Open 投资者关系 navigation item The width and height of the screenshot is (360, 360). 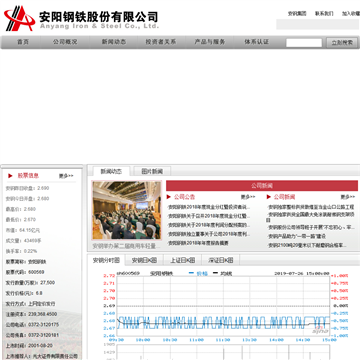coord(161,42)
